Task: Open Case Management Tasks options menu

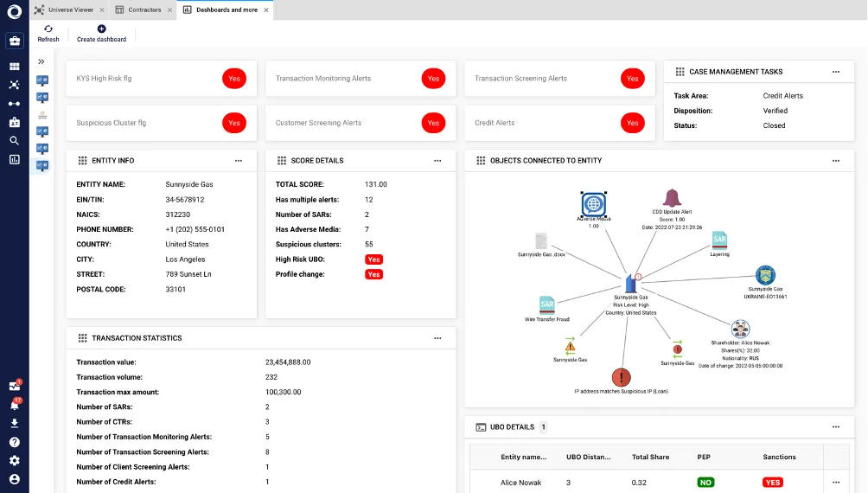Action: point(836,72)
